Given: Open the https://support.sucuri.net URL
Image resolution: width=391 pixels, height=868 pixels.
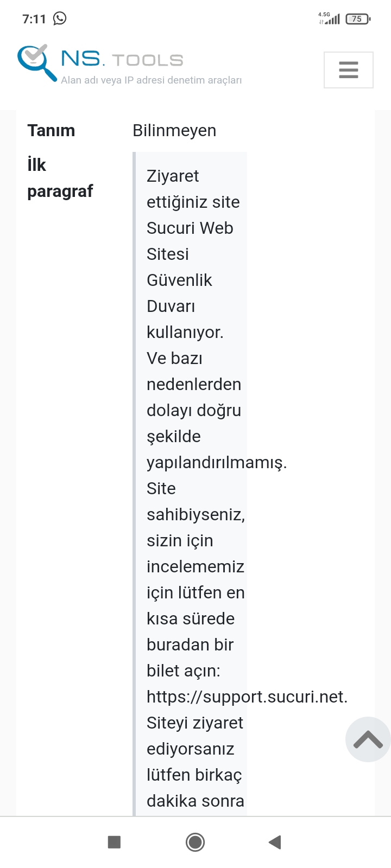Looking at the screenshot, I should pos(247,697).
